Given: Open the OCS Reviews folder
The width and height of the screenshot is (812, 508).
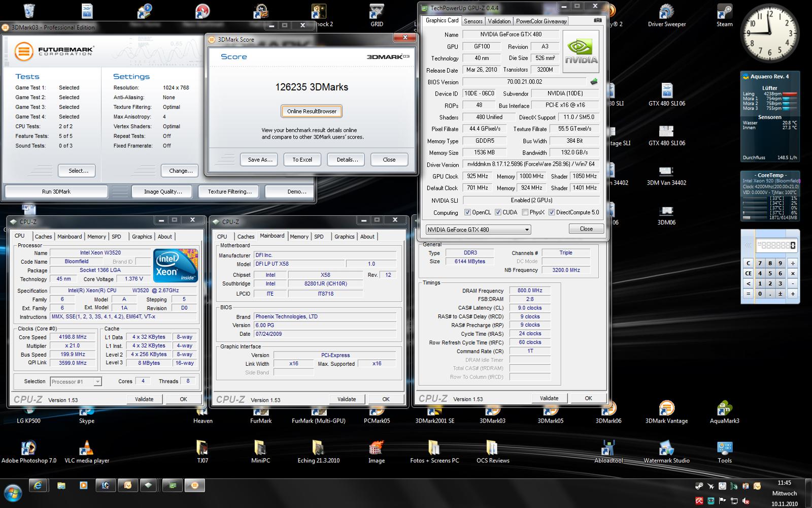Looking at the screenshot, I should coord(492,452).
